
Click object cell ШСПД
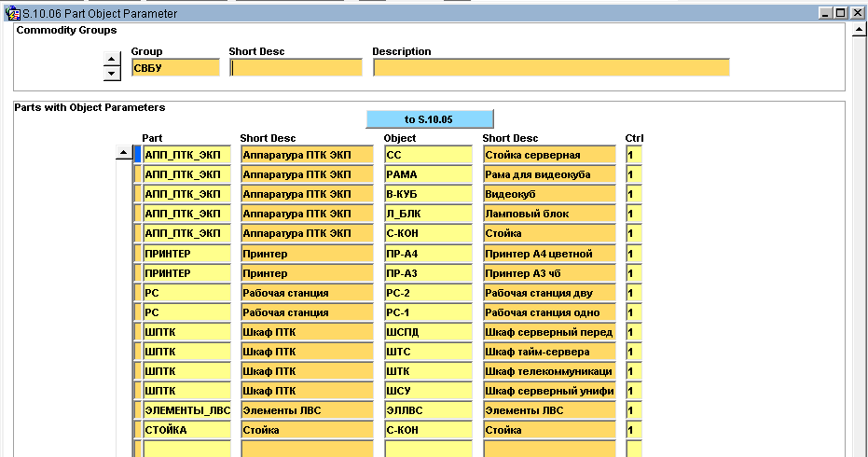click(429, 332)
